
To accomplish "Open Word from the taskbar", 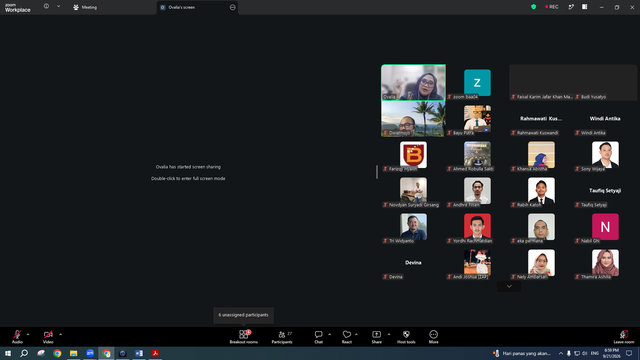I will (x=139, y=353).
